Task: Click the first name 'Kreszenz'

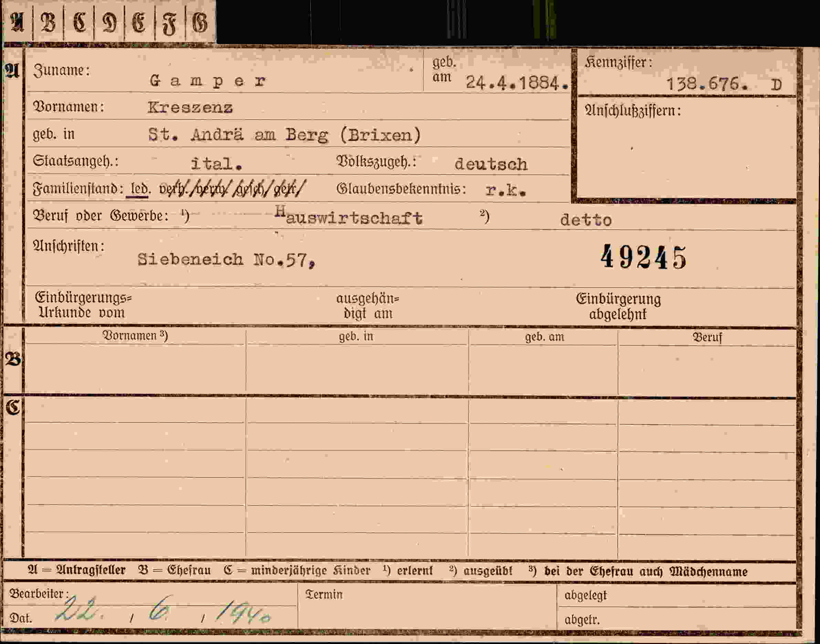Action: pos(190,108)
